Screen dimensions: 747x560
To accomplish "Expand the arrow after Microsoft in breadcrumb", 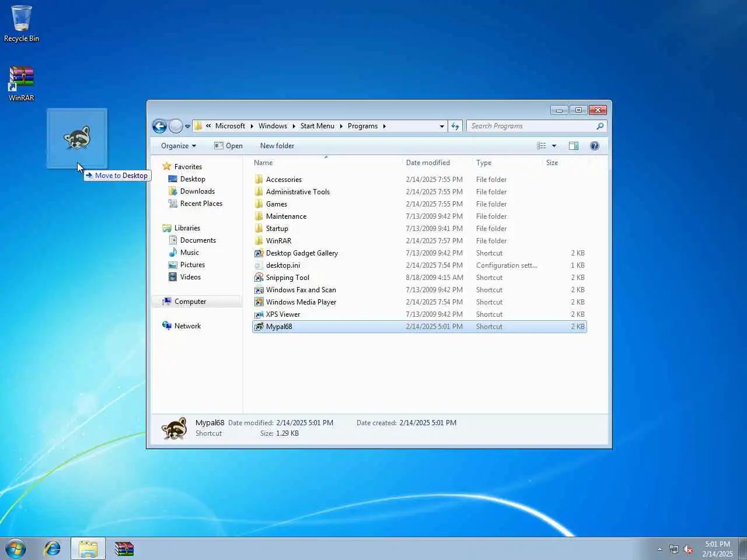I will tap(252, 126).
